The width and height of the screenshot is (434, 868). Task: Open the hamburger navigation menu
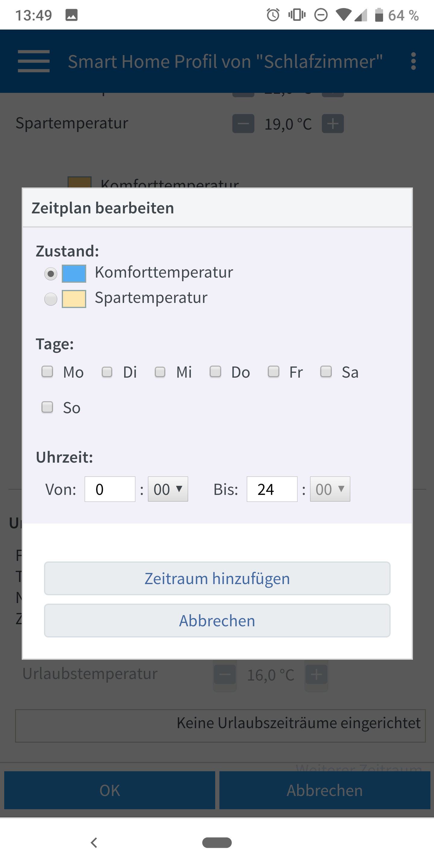coord(34,61)
